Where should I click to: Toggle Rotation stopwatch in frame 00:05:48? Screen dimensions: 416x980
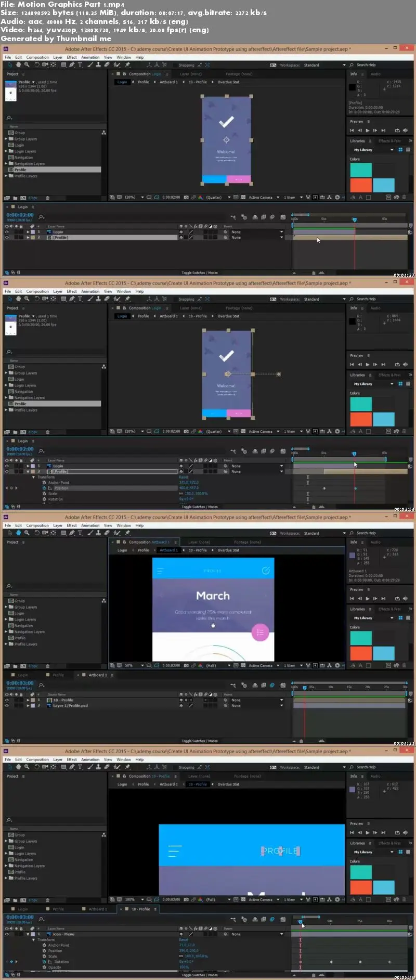(44, 962)
